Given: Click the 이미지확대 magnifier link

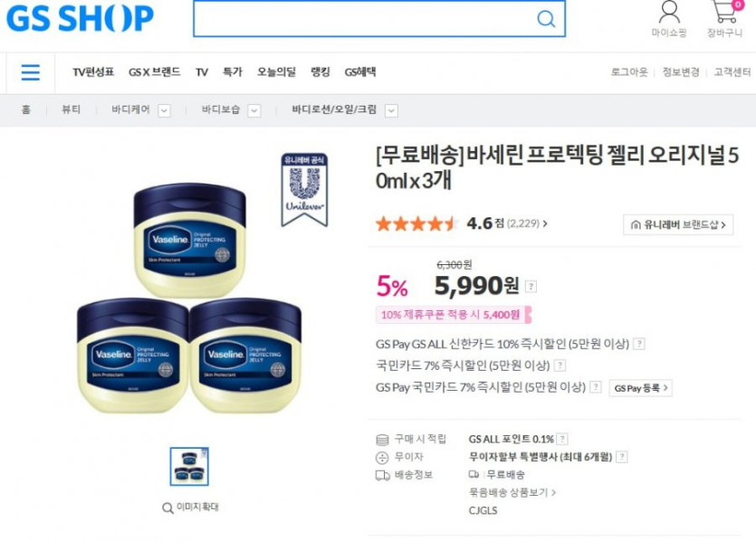Looking at the screenshot, I should [190, 508].
